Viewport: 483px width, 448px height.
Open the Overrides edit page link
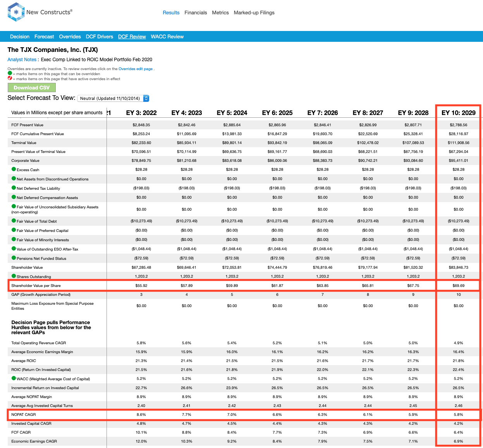click(136, 69)
